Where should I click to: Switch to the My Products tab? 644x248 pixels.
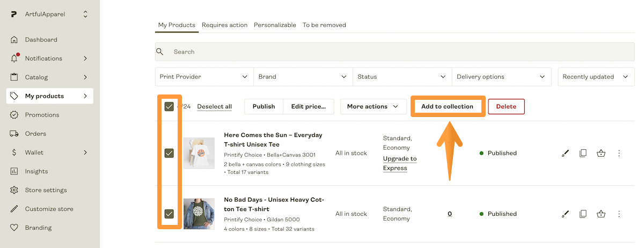(177, 25)
